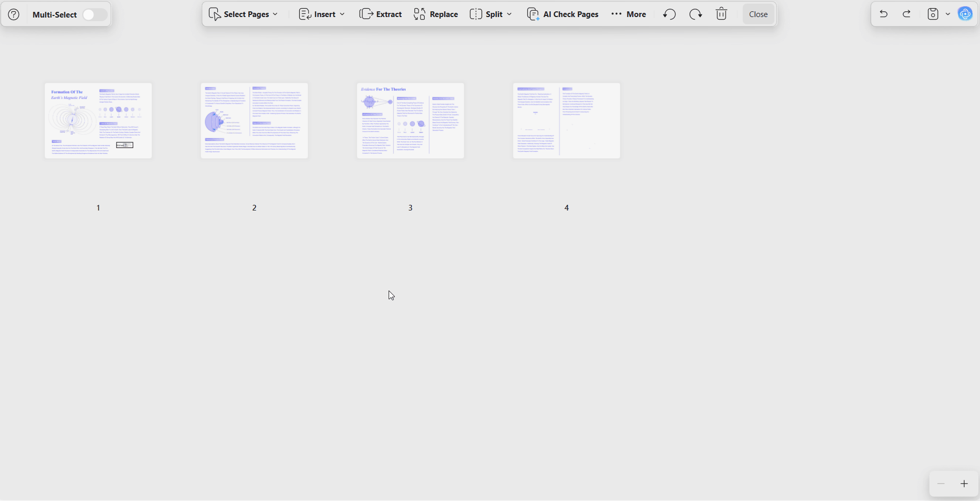Zoom in thumbnails with plus button
Viewport: 980px width, 501px height.
tap(964, 483)
